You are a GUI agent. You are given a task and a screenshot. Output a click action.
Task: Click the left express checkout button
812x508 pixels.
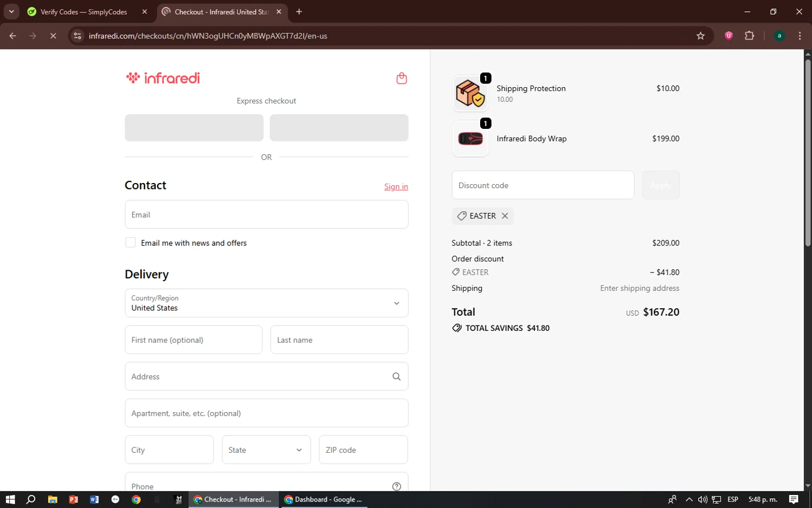[194, 128]
